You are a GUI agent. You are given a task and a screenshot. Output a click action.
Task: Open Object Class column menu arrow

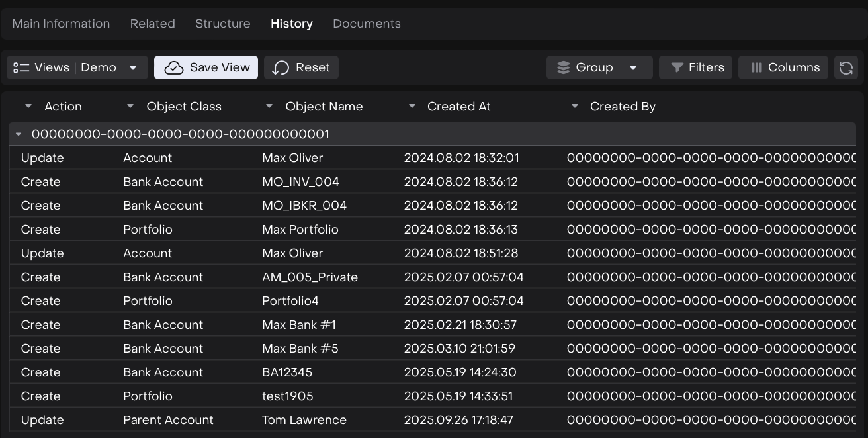[x=130, y=106]
